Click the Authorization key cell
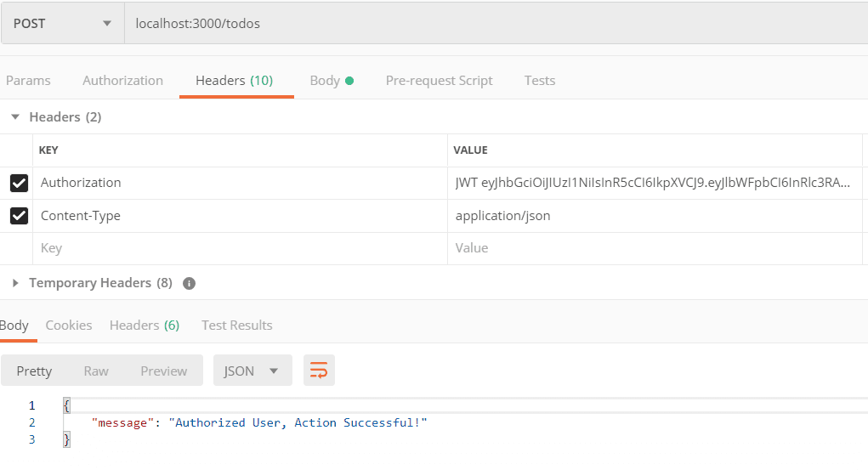868x470 pixels. point(240,183)
